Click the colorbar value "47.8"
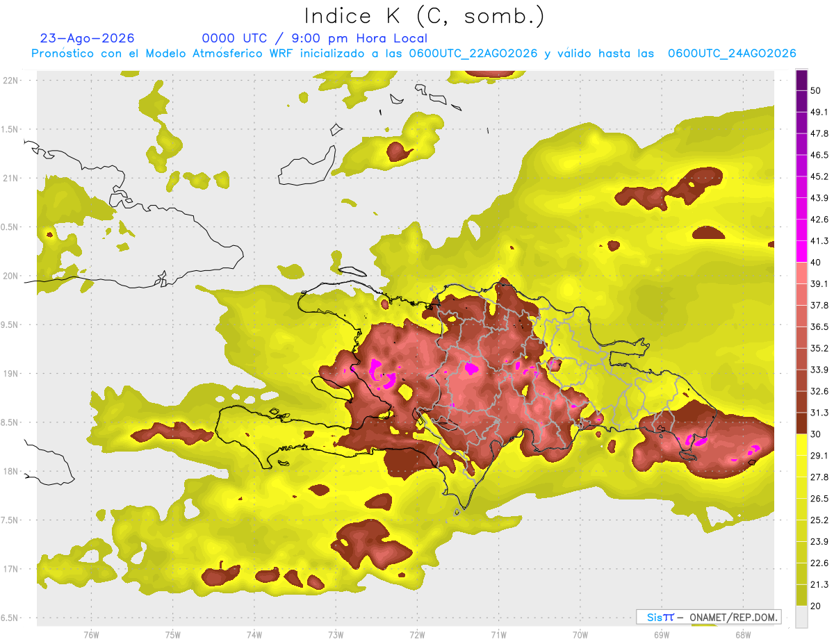This screenshot has width=834, height=644. coord(820,133)
